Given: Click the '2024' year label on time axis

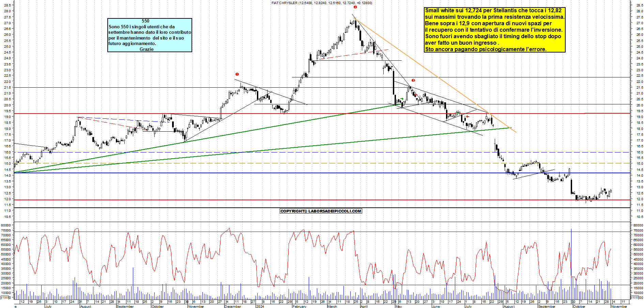Looking at the screenshot, I should tap(260, 306).
